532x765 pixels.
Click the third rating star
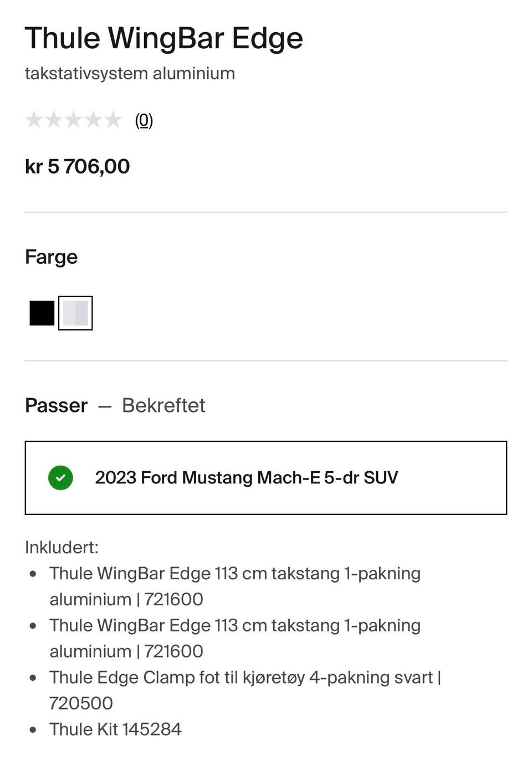point(74,120)
